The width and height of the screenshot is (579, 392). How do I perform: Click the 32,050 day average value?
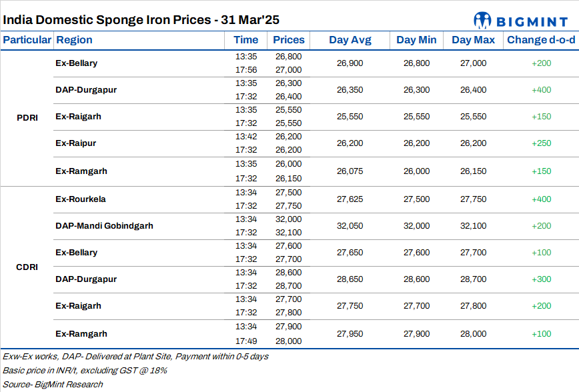pos(350,226)
